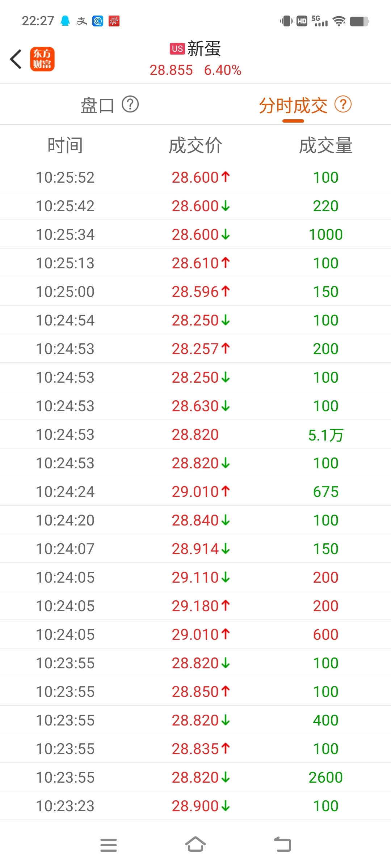This screenshot has height=868, width=391.
Task: Open help icon next to 分时成交
Action: 343,105
